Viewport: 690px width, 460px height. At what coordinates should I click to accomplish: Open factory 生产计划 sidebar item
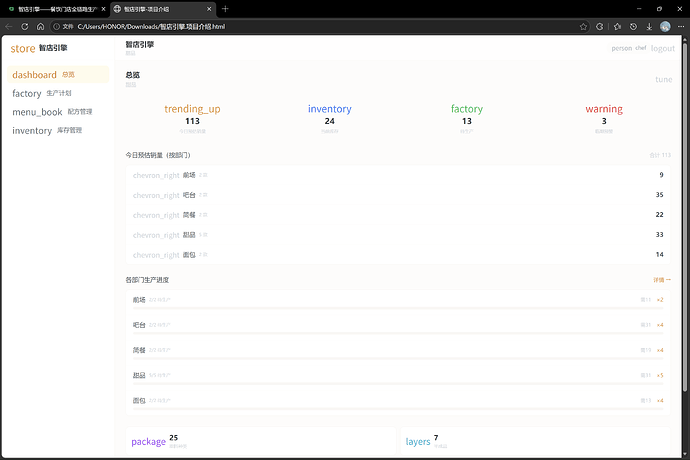[58, 93]
